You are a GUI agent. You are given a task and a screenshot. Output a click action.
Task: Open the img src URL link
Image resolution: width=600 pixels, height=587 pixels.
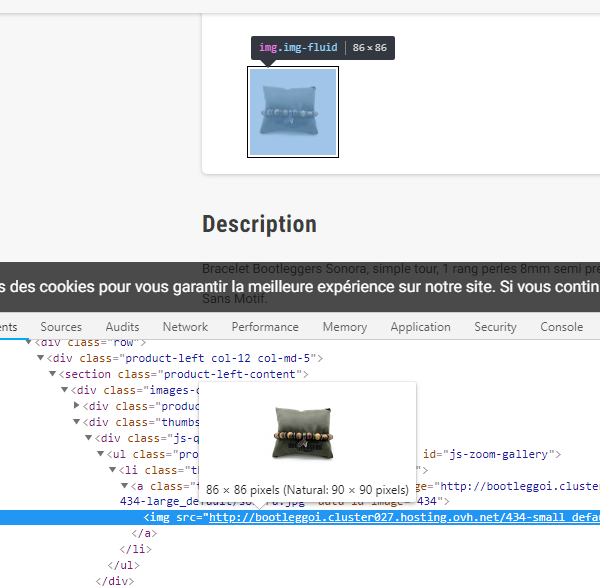pos(404,517)
